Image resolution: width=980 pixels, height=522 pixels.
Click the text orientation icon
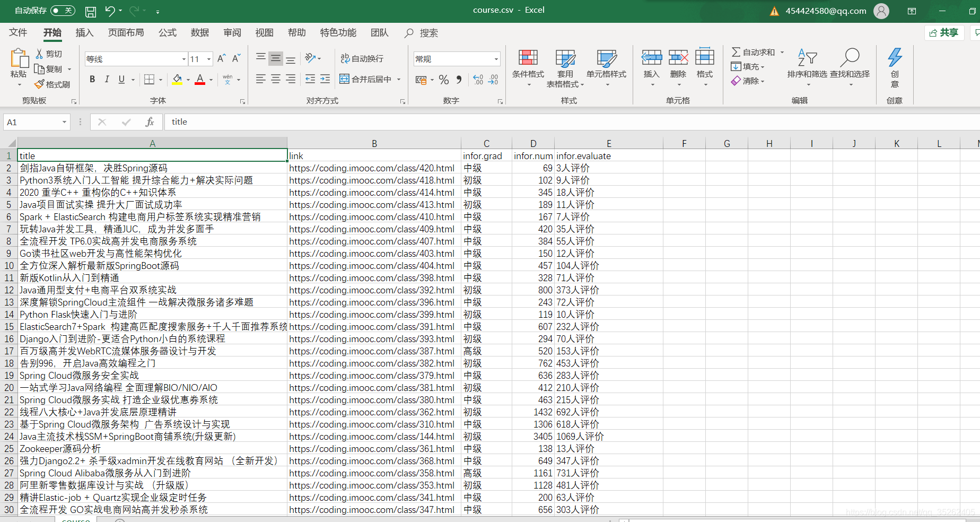coord(311,58)
